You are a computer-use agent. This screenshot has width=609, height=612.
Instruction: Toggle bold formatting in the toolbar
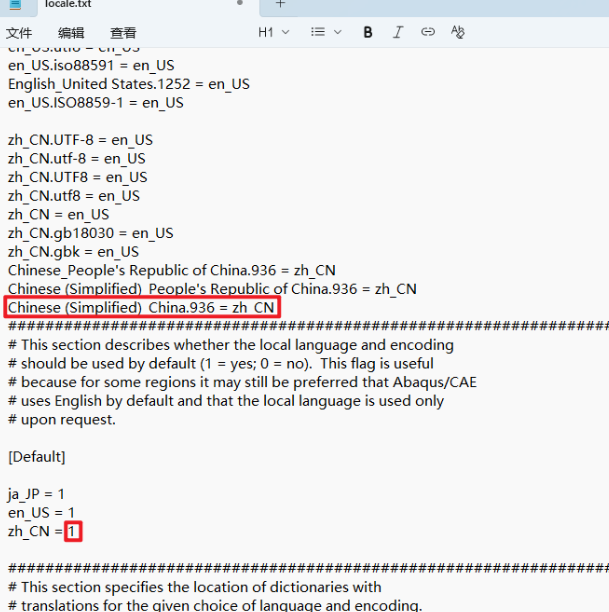tap(368, 32)
